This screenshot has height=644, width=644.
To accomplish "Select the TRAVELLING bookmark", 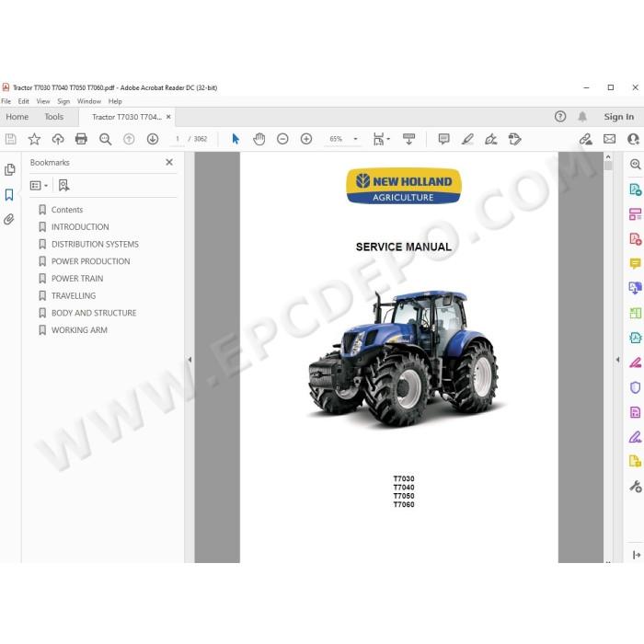I will [x=74, y=295].
